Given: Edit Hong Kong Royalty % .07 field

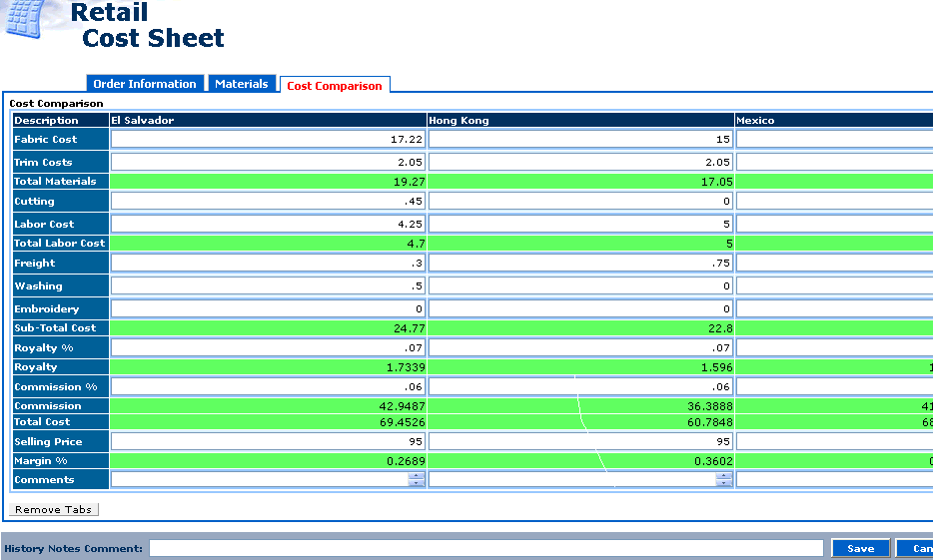Looking at the screenshot, I should point(580,347).
